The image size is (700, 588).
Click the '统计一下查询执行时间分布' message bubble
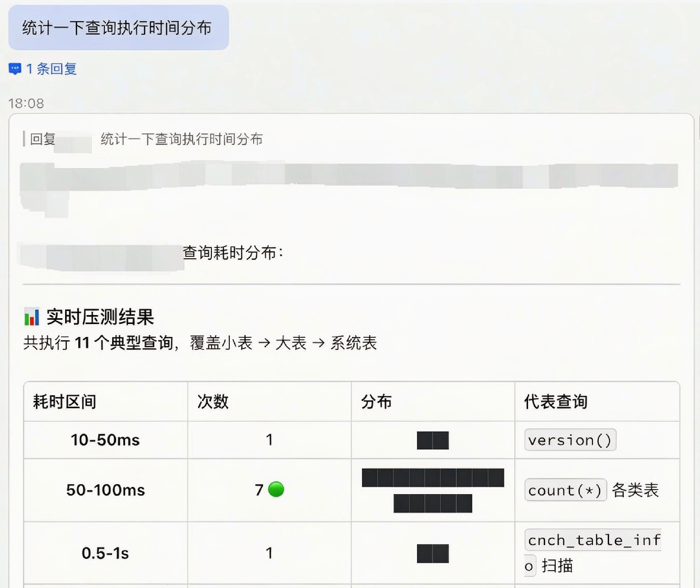coord(118,27)
